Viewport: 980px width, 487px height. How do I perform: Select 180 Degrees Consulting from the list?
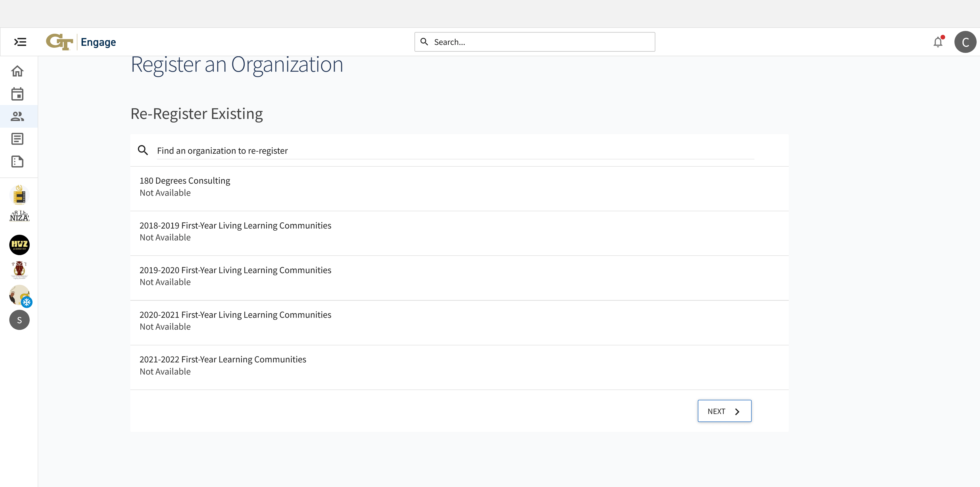[x=185, y=181]
